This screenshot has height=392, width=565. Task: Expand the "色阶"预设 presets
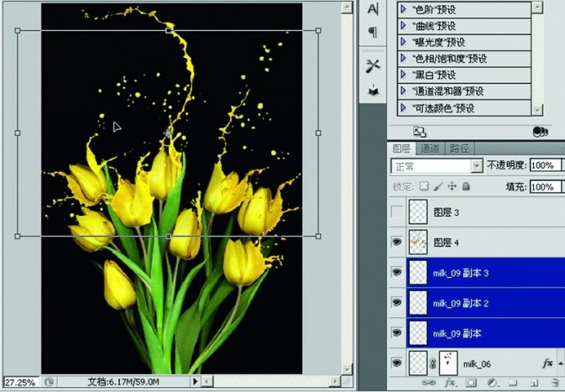(404, 9)
